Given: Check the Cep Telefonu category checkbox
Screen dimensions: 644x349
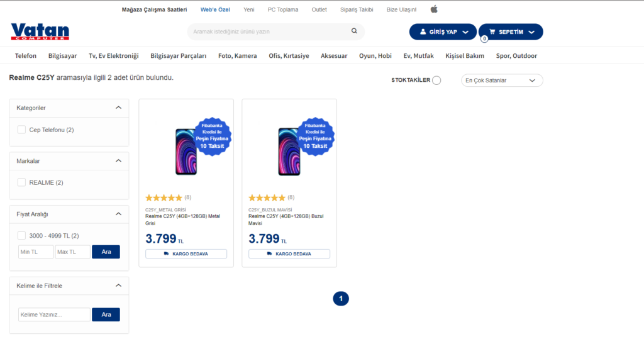Looking at the screenshot, I should pyautogui.click(x=22, y=130).
